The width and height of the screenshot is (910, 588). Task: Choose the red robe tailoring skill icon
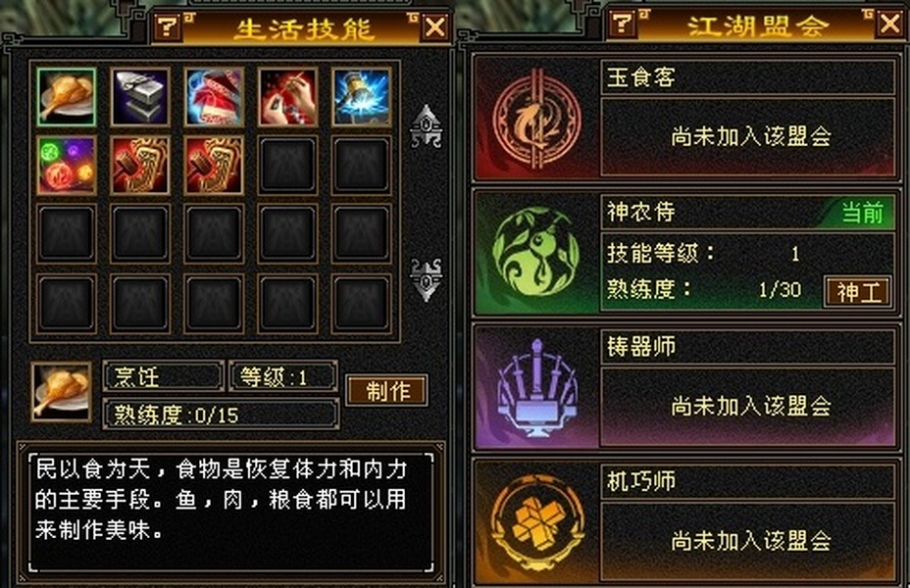[x=214, y=97]
